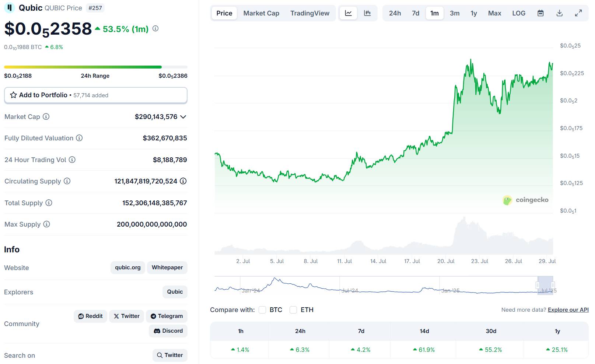Image resolution: width=595 pixels, height=364 pixels.
Task: Follow the Explore our API link
Action: pyautogui.click(x=568, y=310)
